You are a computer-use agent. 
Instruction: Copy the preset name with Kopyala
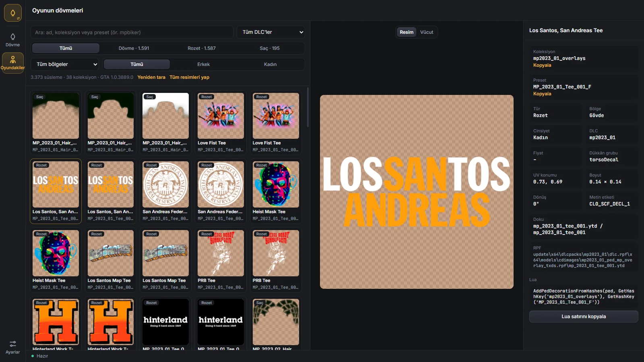click(x=542, y=94)
